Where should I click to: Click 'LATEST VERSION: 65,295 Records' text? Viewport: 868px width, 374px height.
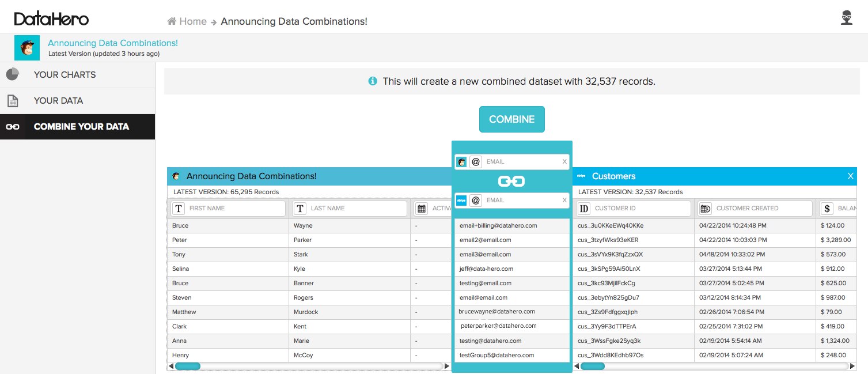(x=226, y=192)
